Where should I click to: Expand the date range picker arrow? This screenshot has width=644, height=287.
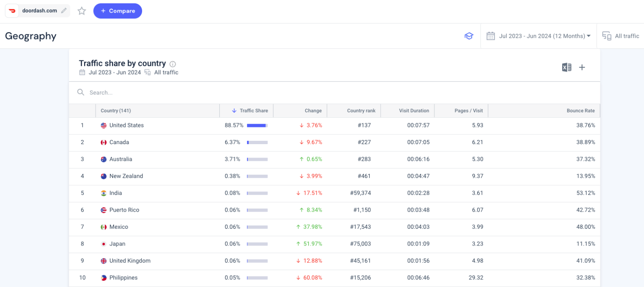589,36
